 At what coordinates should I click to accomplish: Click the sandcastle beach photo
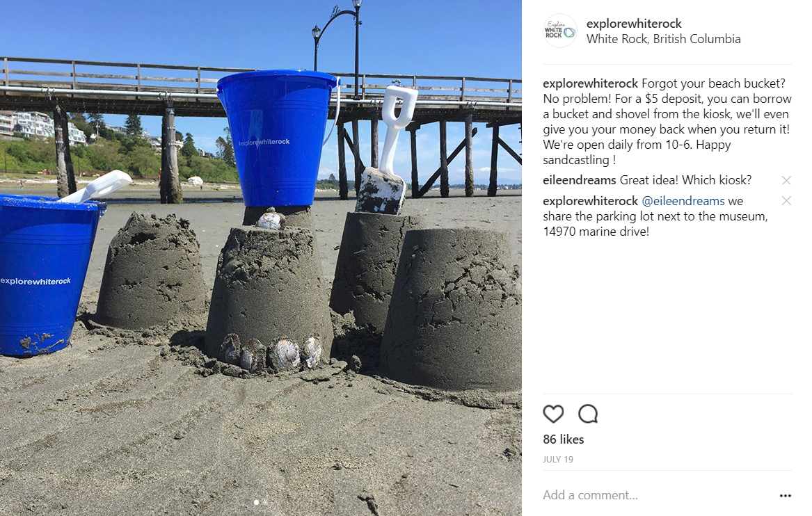click(x=260, y=258)
